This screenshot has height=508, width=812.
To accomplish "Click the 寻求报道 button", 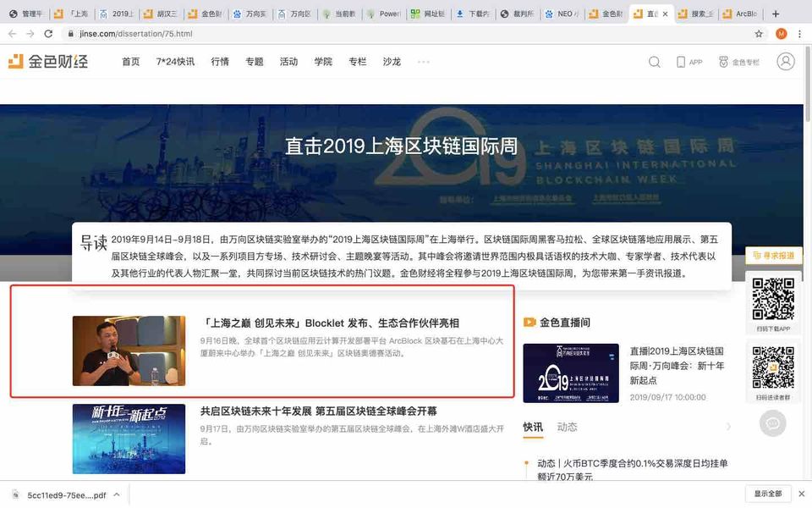I will (x=773, y=256).
